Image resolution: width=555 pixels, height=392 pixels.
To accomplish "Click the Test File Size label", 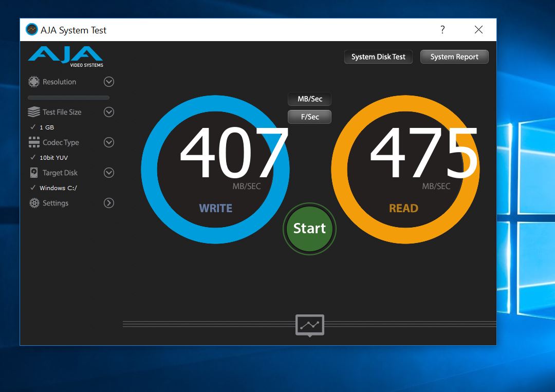I will click(x=62, y=112).
